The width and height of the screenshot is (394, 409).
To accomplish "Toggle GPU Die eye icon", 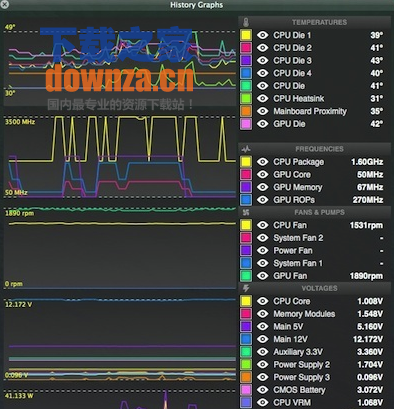I will tap(263, 124).
